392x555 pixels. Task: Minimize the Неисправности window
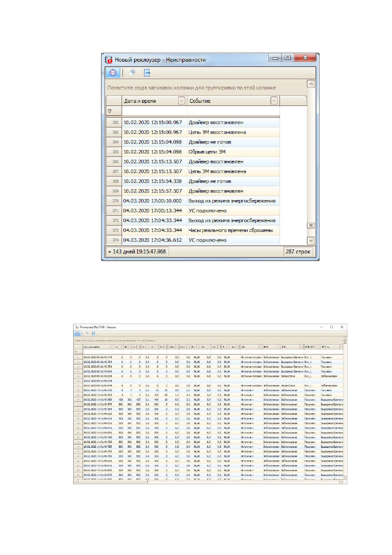(x=275, y=58)
